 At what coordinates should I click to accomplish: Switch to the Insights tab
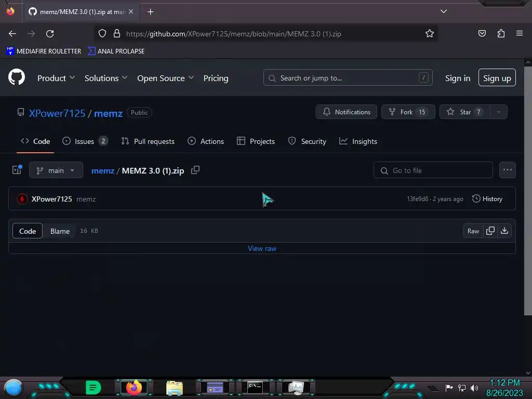coord(358,141)
